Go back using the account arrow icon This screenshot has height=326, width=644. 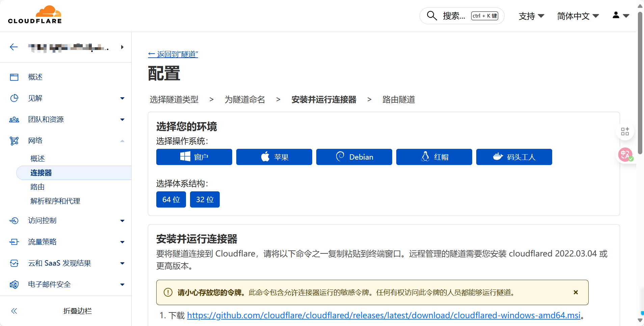tap(14, 47)
